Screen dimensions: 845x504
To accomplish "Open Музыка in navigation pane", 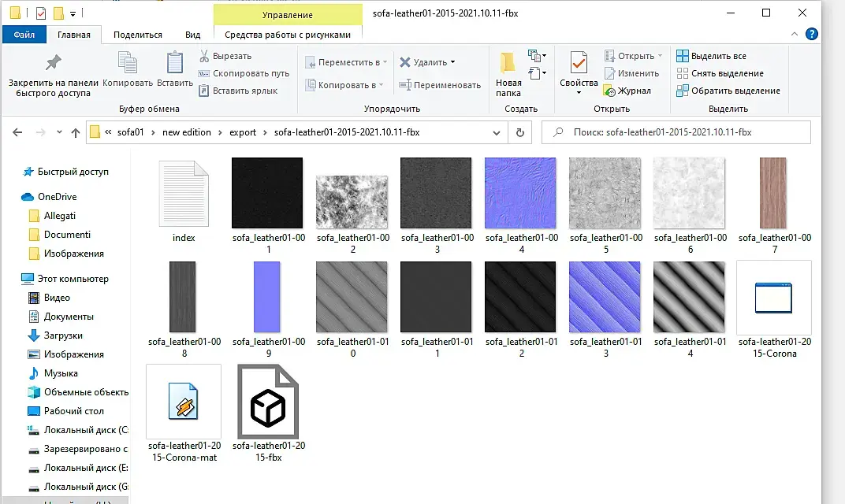I will 54,373.
